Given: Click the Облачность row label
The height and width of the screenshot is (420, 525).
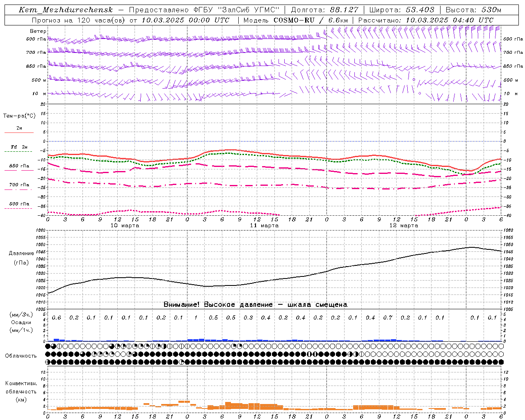Looking at the screenshot, I should (x=21, y=356).
